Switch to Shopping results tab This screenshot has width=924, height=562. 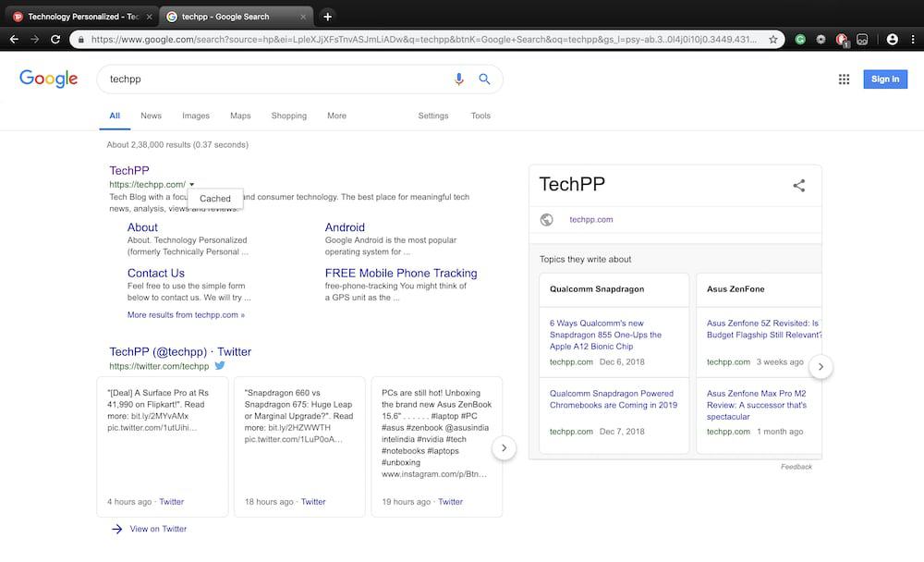tap(288, 116)
